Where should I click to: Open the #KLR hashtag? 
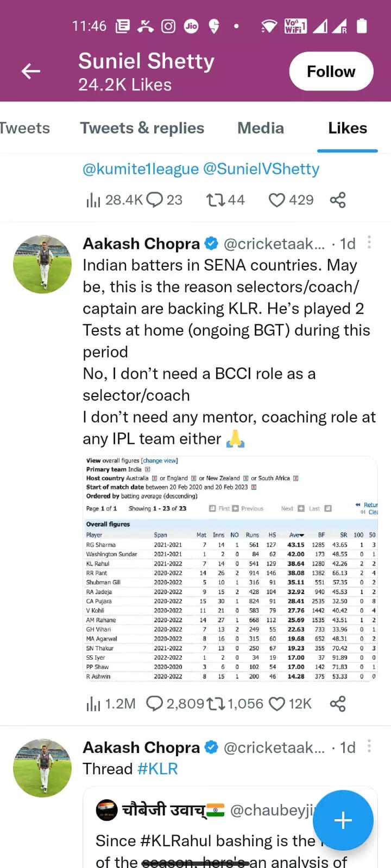point(157,768)
